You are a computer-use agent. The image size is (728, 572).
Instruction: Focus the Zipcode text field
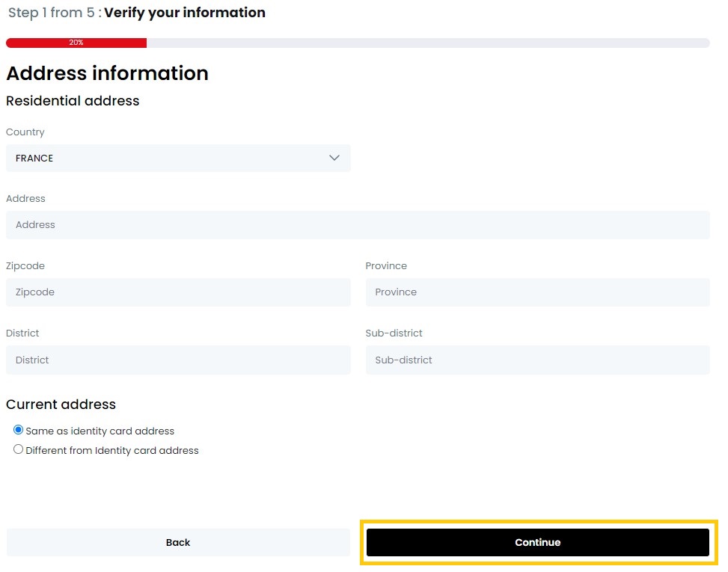point(178,292)
